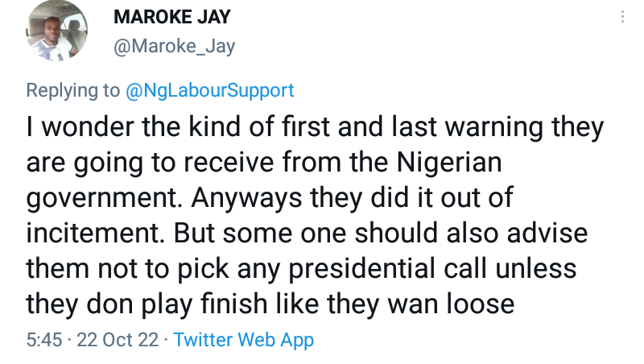Click the "Replying to" label
This screenshot has height=364, width=644.
click(x=72, y=89)
